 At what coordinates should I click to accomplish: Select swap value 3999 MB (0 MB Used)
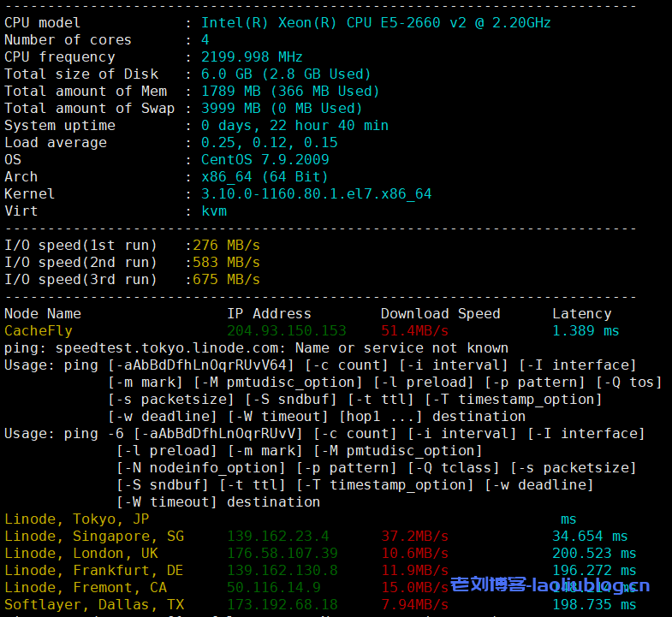pyautogui.click(x=282, y=109)
